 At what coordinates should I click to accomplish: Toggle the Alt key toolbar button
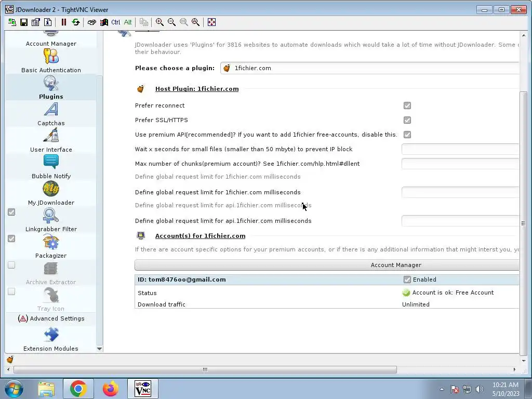point(128,22)
